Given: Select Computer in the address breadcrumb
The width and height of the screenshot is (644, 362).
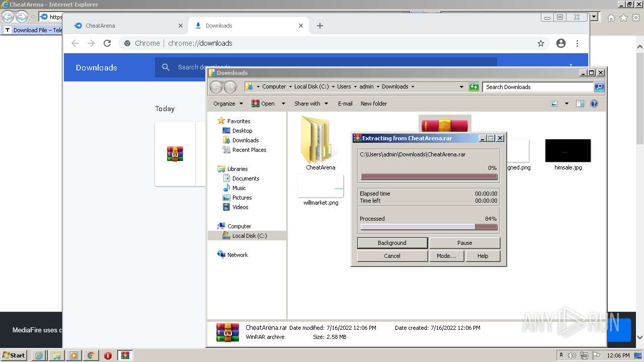Looking at the screenshot, I should (x=274, y=86).
